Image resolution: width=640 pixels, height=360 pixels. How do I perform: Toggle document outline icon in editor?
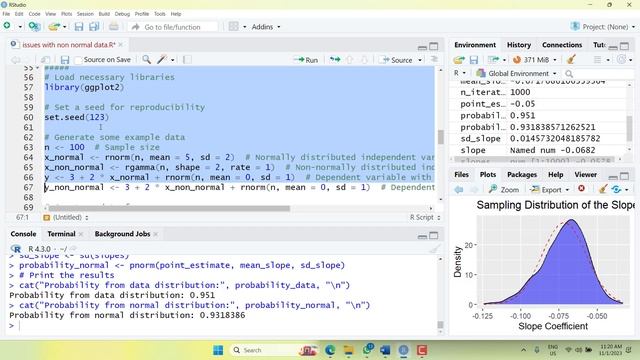pos(434,60)
